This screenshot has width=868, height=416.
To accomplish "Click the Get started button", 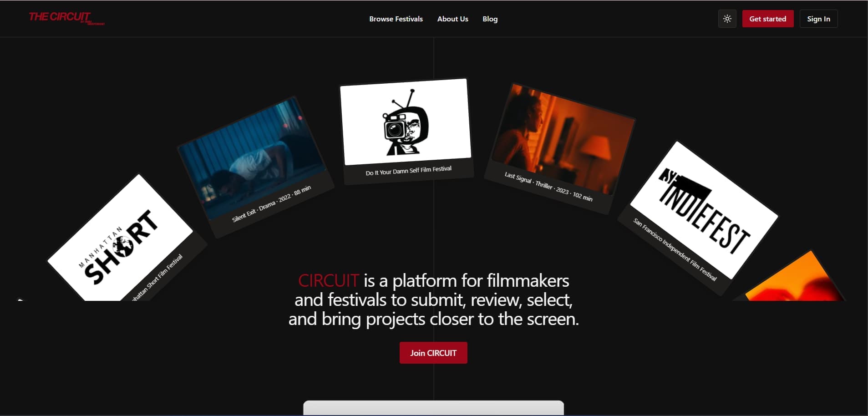I will pos(767,19).
